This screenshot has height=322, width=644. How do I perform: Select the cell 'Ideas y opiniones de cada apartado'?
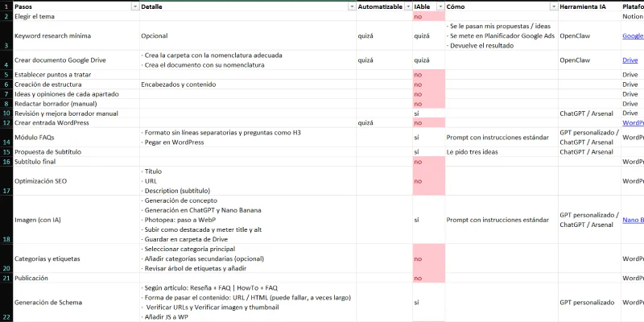pyautogui.click(x=76, y=94)
